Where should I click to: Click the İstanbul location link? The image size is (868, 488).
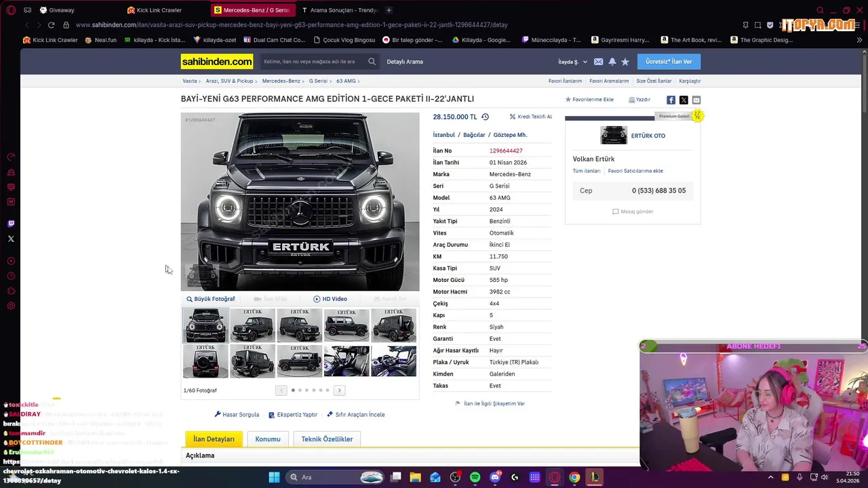point(444,135)
